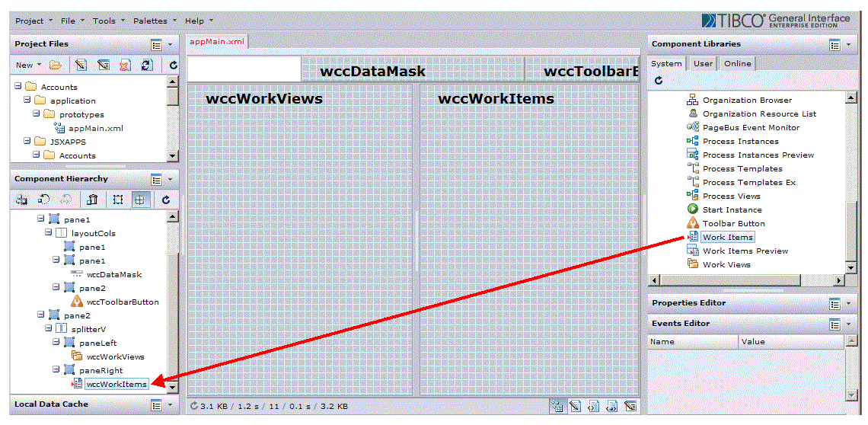Image resolution: width=868 pixels, height=425 pixels.
Task: Select wccWorkItems in Component Hierarchy
Action: pos(116,383)
